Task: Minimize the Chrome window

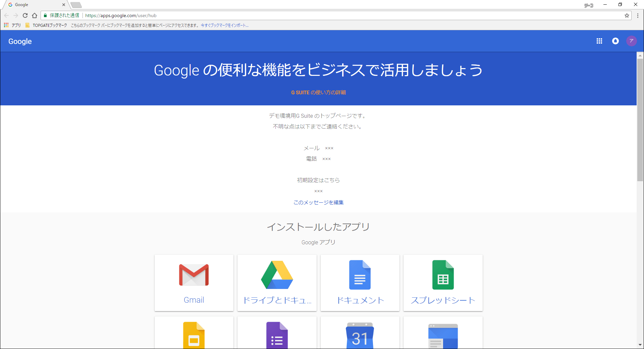Action: coord(605,5)
